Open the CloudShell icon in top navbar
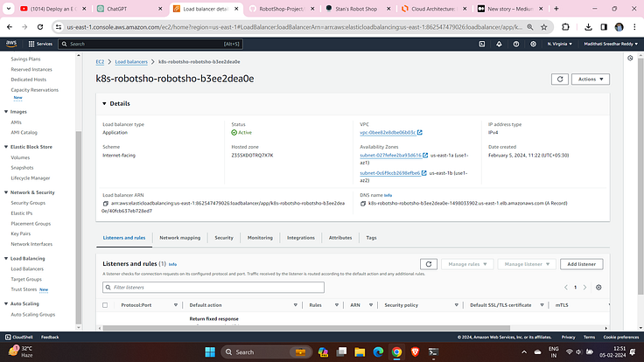 click(482, 44)
